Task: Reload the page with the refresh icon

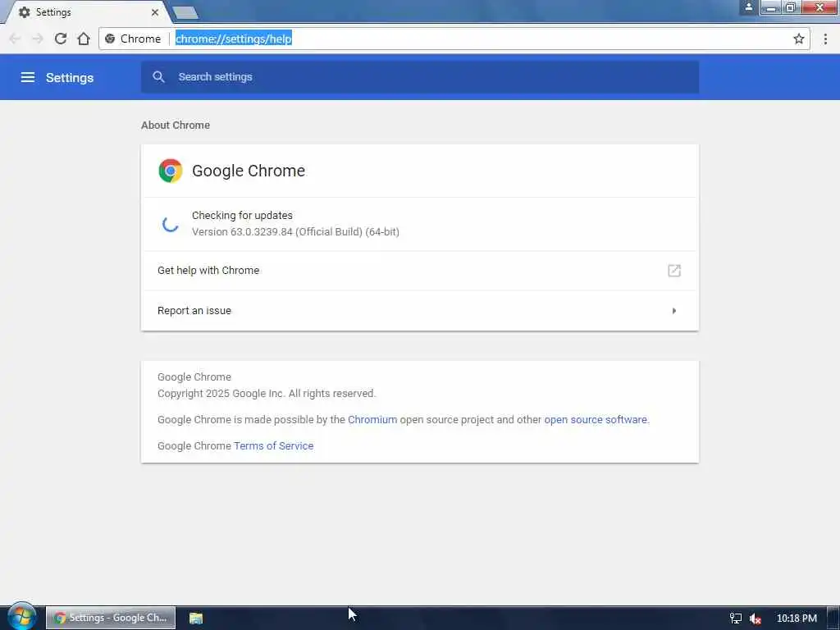Action: [x=61, y=39]
